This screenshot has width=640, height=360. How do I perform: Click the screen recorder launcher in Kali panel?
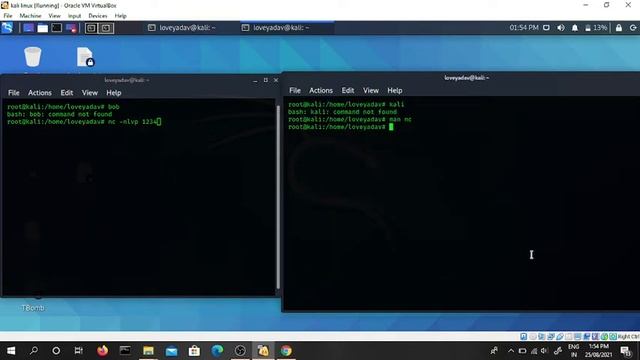pyautogui.click(x=71, y=28)
